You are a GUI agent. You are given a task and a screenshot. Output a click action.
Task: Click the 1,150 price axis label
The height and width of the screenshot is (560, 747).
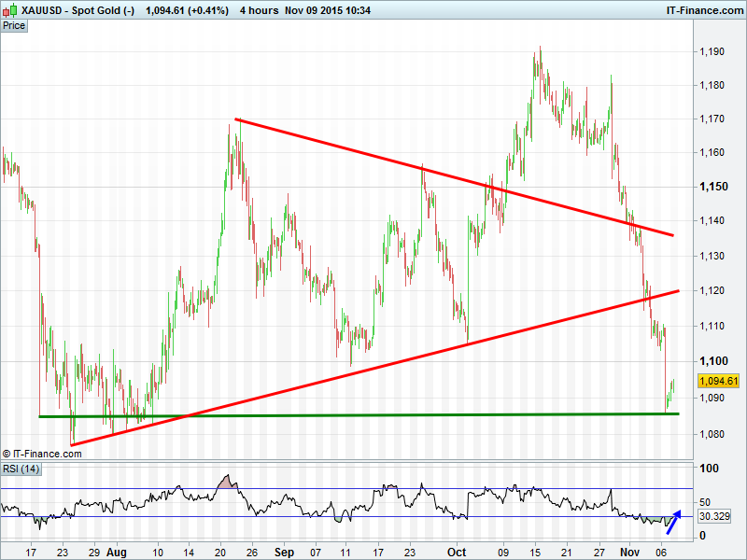click(x=712, y=188)
